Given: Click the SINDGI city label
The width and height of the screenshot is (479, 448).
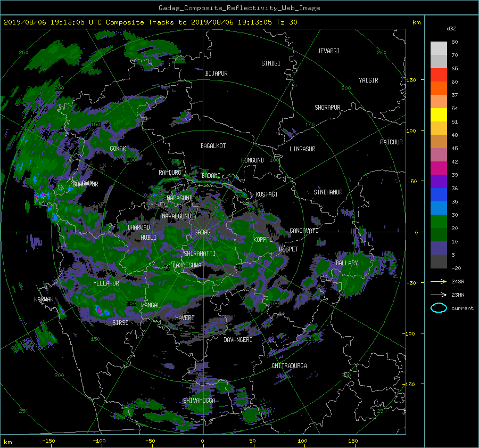Looking at the screenshot, I should pos(271,63).
